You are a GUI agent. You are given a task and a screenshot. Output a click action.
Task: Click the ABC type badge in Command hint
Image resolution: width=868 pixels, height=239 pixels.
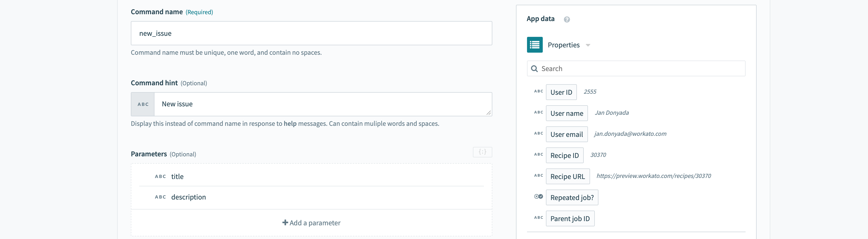tap(143, 104)
